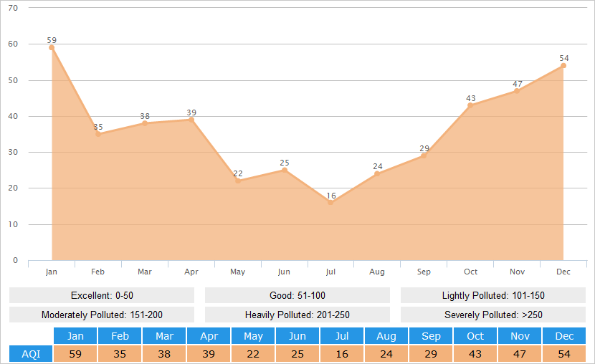Click the January data point labeled 59
This screenshot has width=595, height=364.
point(52,47)
